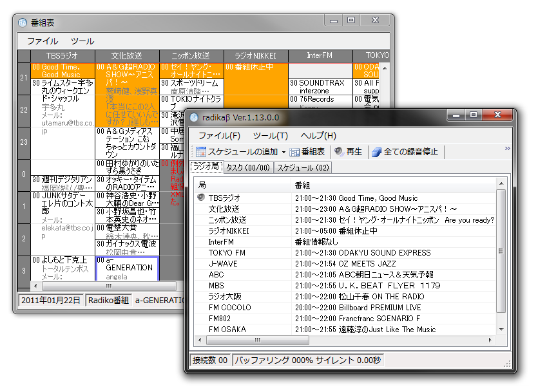Select the JUNKサタデー program cell

coord(62,223)
